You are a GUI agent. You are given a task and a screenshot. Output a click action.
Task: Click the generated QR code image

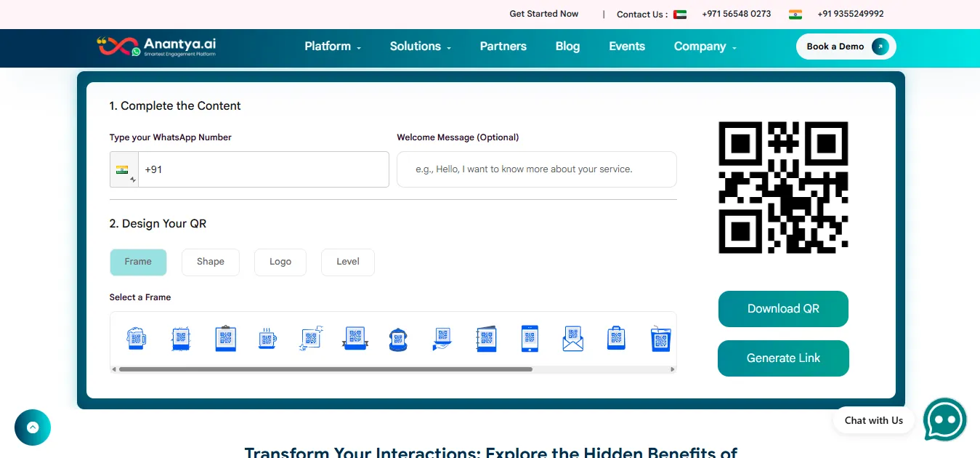[x=783, y=188]
